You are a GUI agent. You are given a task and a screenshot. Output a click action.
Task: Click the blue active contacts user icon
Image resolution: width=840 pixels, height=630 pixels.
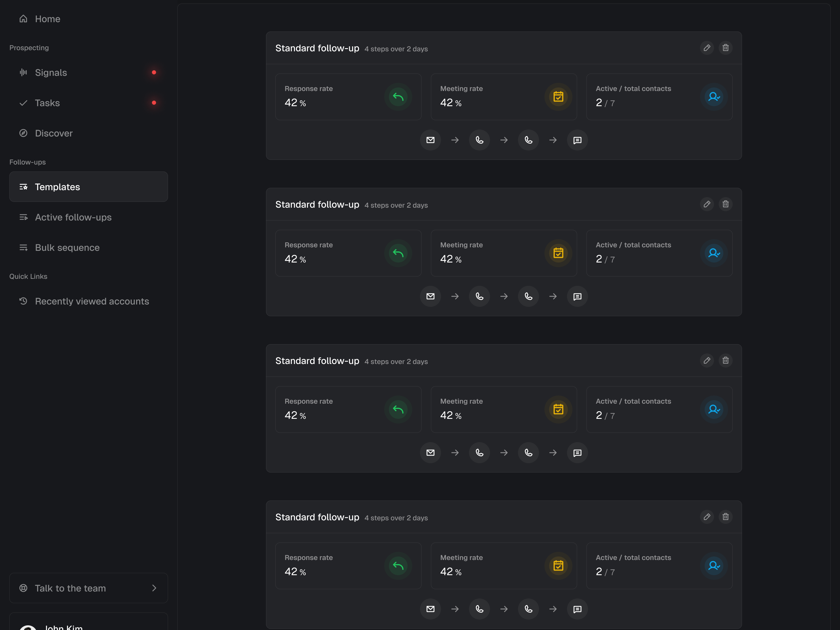coord(714,97)
